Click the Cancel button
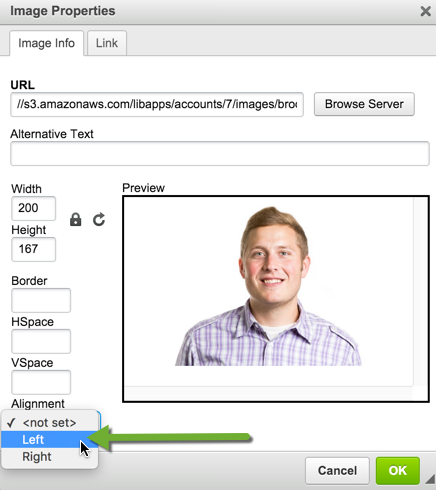This screenshot has width=436, height=490. coord(337,470)
